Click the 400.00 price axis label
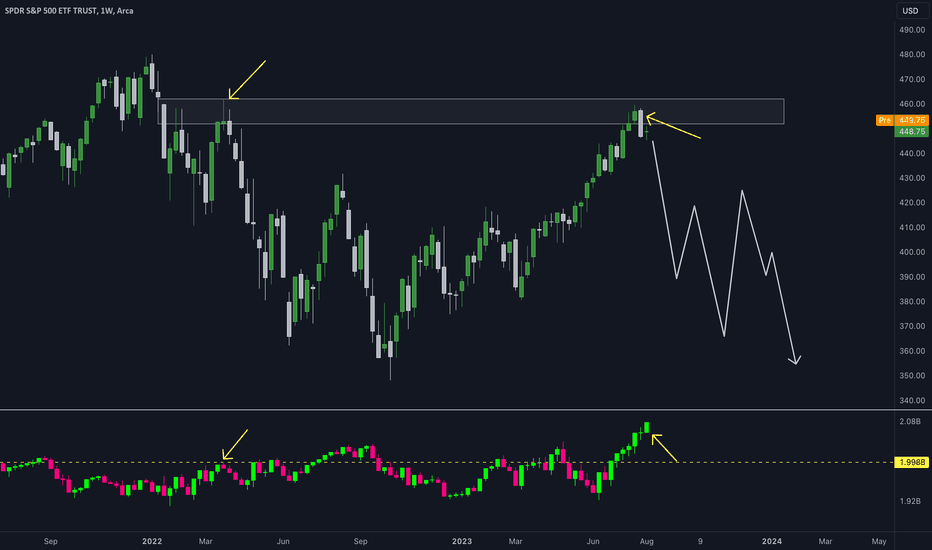Image resolution: width=932 pixels, height=550 pixels. (912, 252)
